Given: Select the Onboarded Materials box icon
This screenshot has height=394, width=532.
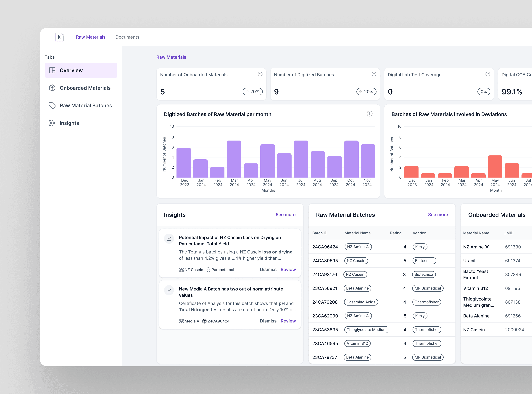Looking at the screenshot, I should tap(52, 88).
